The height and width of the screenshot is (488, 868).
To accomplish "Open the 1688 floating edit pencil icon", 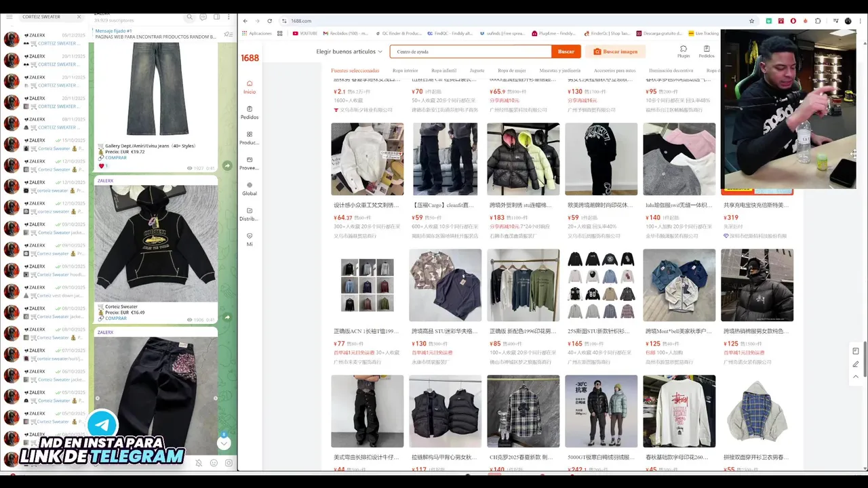I will (x=856, y=364).
